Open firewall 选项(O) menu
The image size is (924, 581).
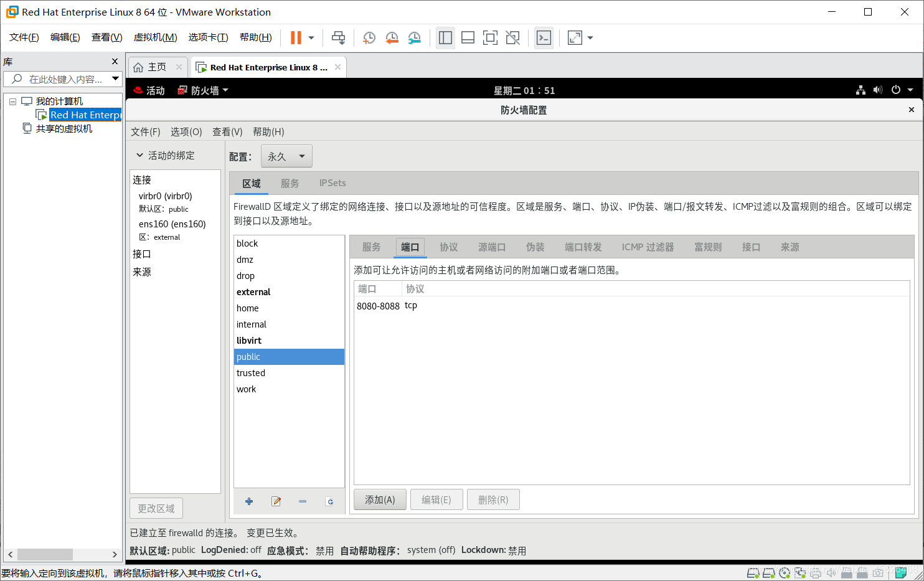tap(186, 132)
